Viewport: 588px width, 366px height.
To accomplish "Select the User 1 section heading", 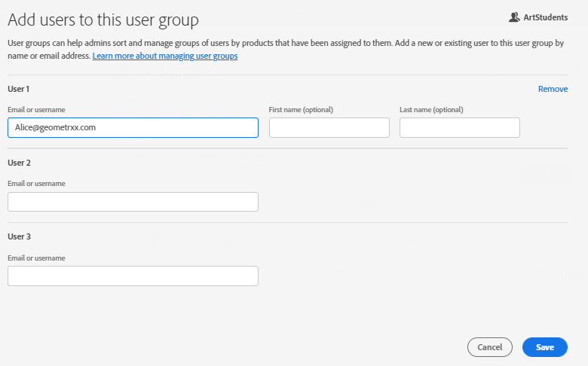I will [x=19, y=89].
